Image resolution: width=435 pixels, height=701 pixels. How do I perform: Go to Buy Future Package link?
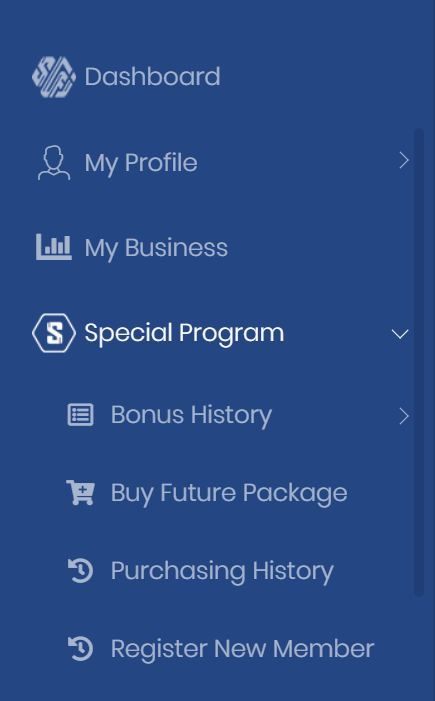pyautogui.click(x=229, y=494)
